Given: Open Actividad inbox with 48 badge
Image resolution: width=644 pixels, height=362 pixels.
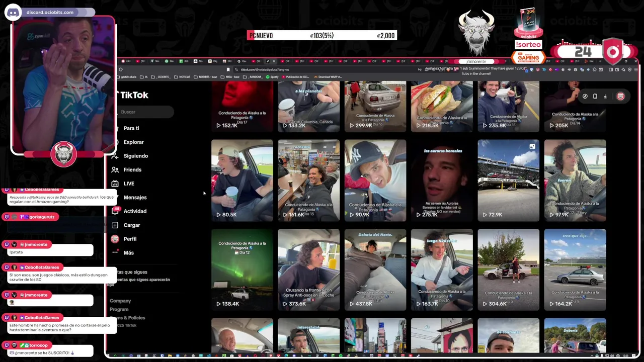Looking at the screenshot, I should (x=115, y=211).
